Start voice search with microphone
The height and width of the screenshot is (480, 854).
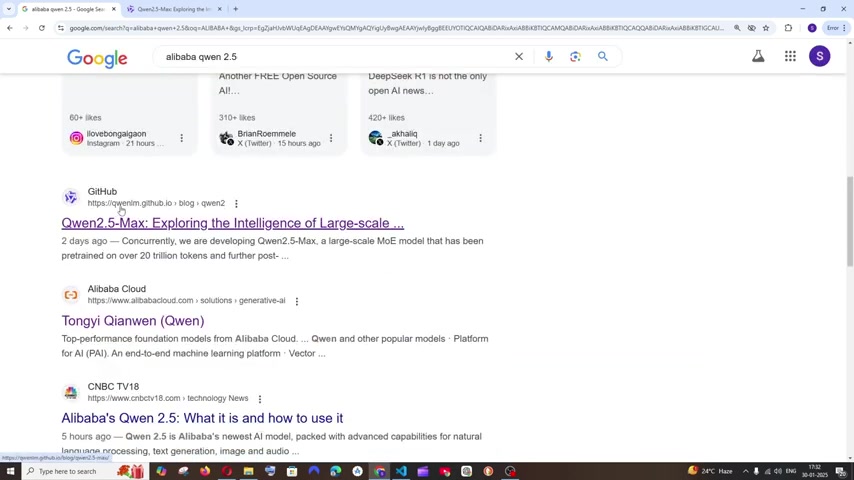pyautogui.click(x=548, y=56)
